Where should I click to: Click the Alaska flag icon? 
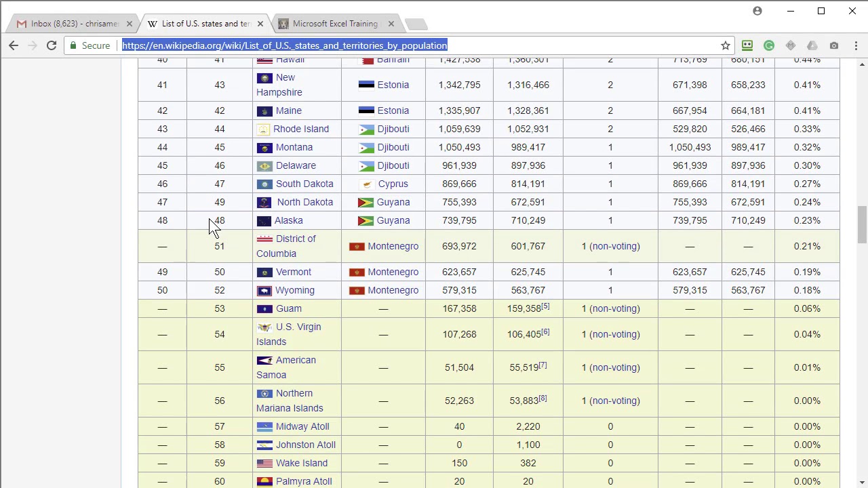tap(264, 220)
